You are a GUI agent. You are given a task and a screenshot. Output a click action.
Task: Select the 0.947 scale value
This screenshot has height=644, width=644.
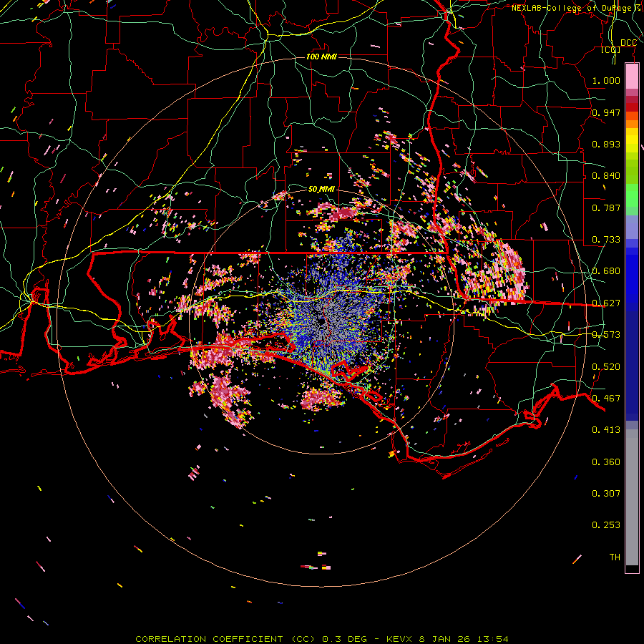pyautogui.click(x=605, y=113)
